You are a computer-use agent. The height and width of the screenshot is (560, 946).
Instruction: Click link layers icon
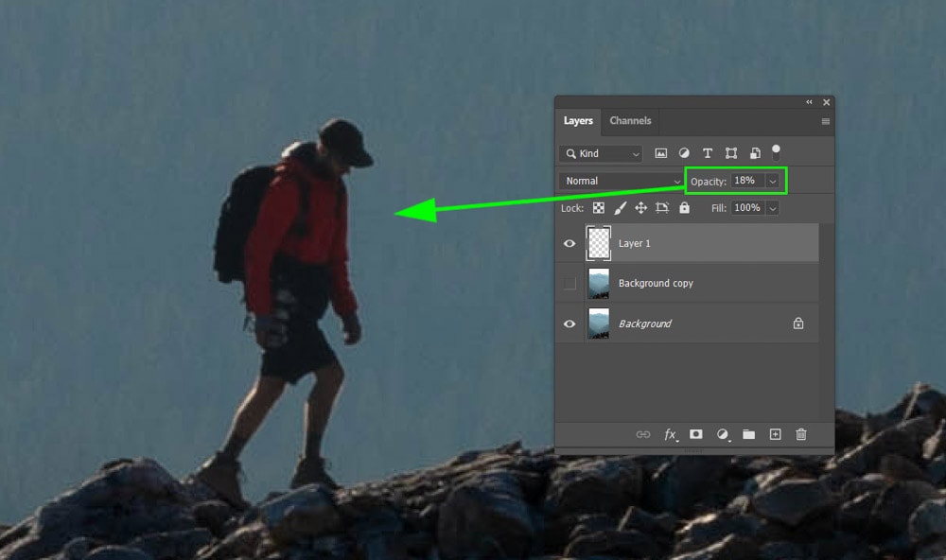point(643,434)
